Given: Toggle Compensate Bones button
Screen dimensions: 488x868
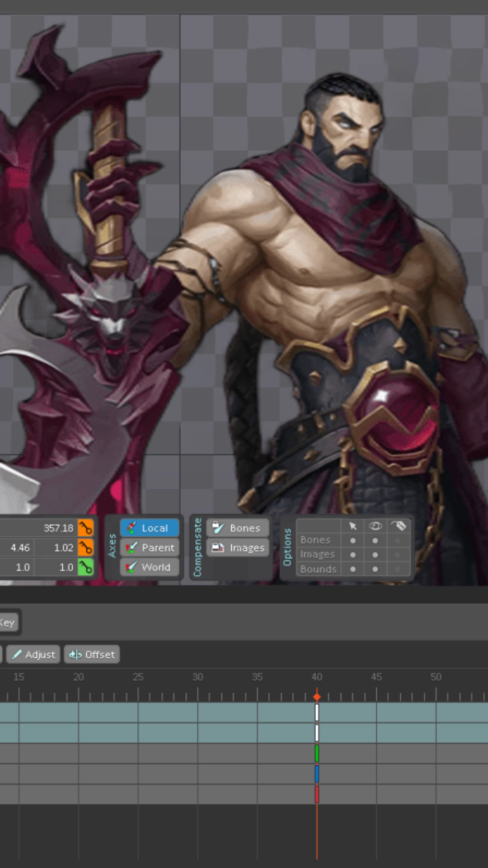Looking at the screenshot, I should [238, 528].
